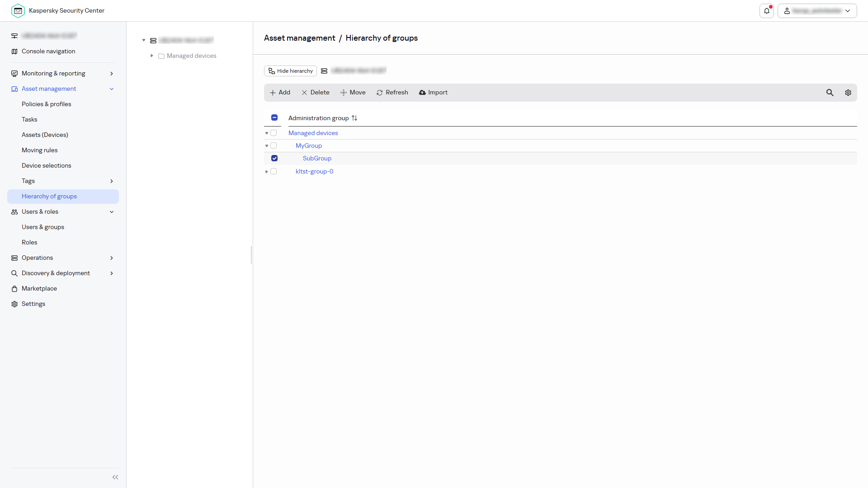868x488 pixels.
Task: Check the MyGroup row checkbox
Action: 274,145
